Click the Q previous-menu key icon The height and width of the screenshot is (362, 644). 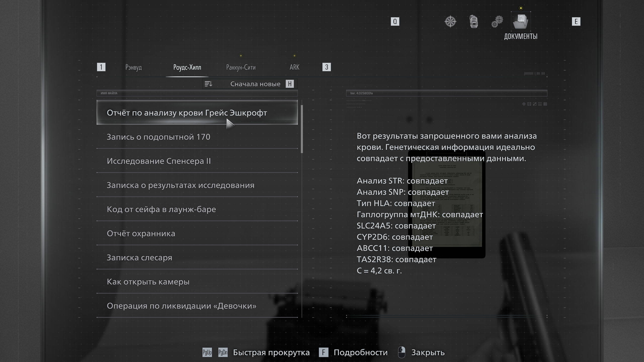click(x=395, y=22)
